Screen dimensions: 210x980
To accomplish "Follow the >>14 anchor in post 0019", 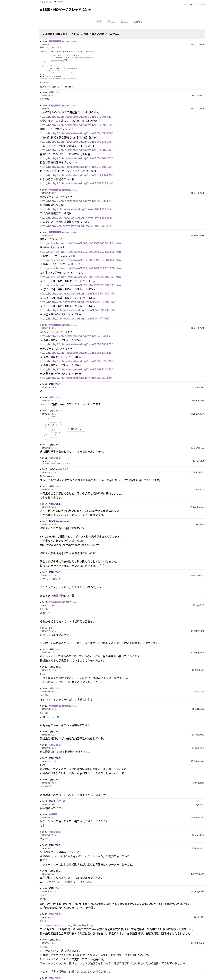I will (x=52, y=657).
